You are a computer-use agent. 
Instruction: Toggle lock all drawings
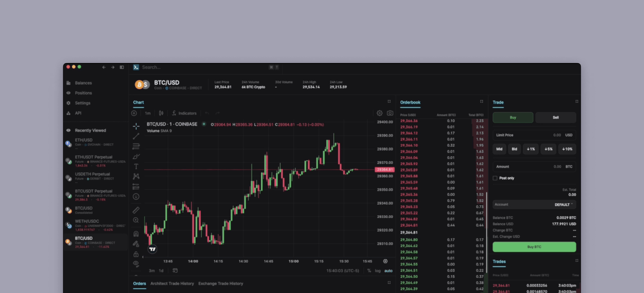(136, 254)
